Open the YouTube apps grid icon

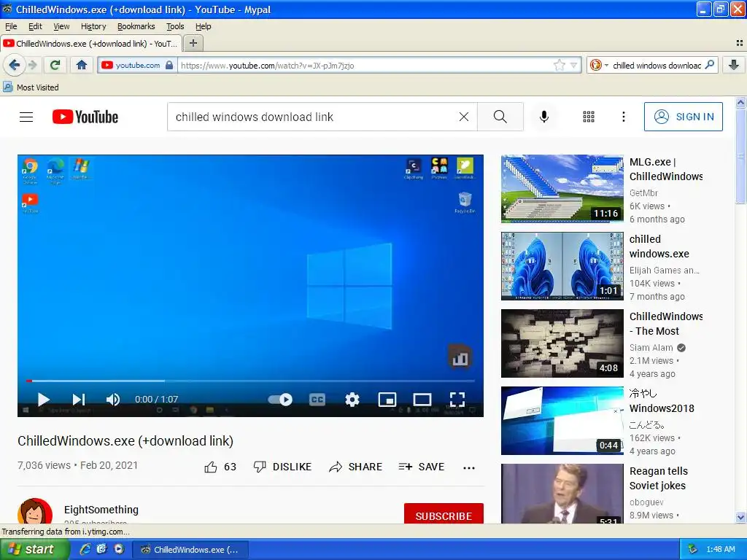589,117
